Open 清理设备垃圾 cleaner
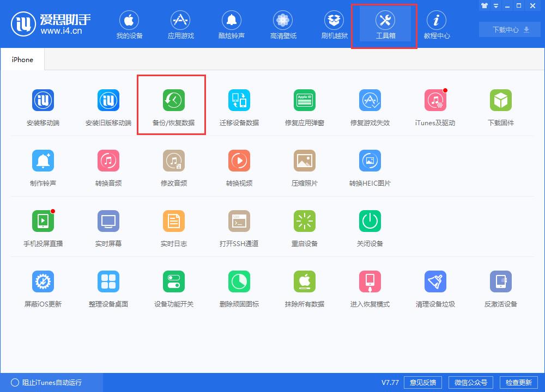Screen dimensions: 545x392 point(435,287)
